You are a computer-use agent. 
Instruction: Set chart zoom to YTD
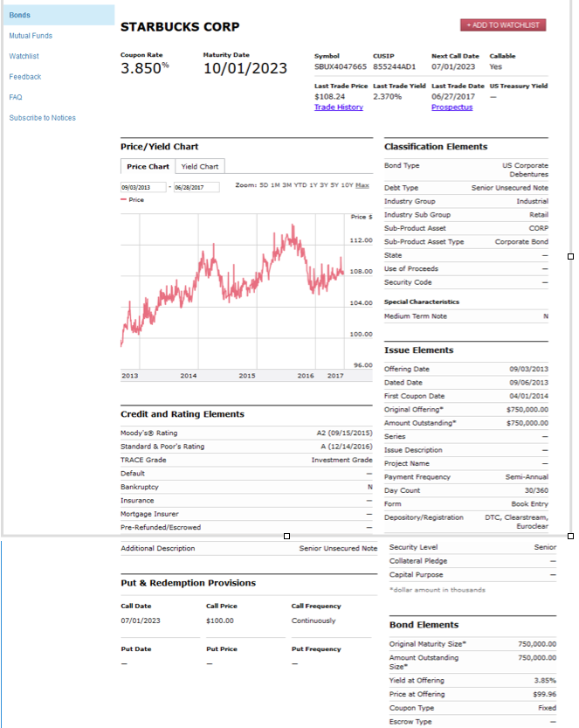(x=300, y=185)
